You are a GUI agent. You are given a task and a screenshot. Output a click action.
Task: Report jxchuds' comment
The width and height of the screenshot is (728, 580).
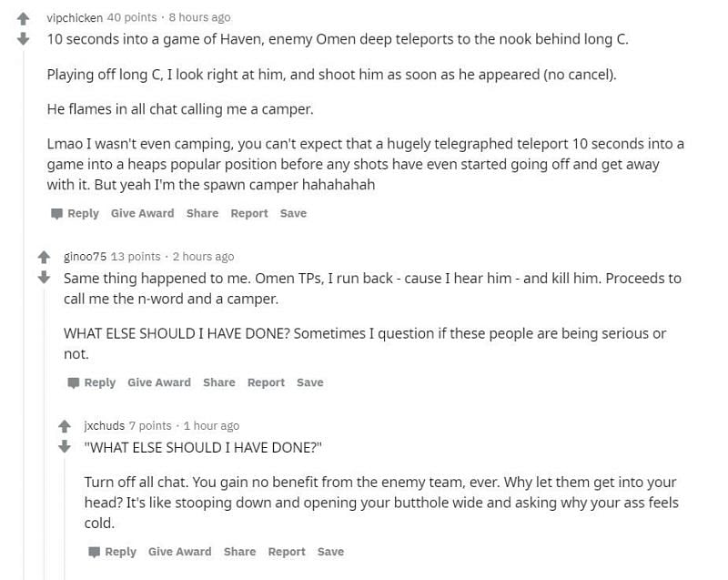[x=287, y=552]
